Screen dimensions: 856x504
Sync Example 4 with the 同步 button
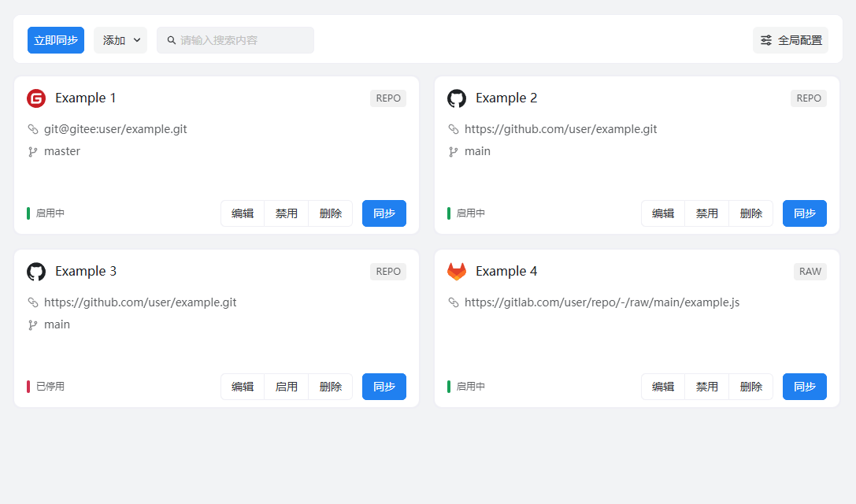coord(804,387)
